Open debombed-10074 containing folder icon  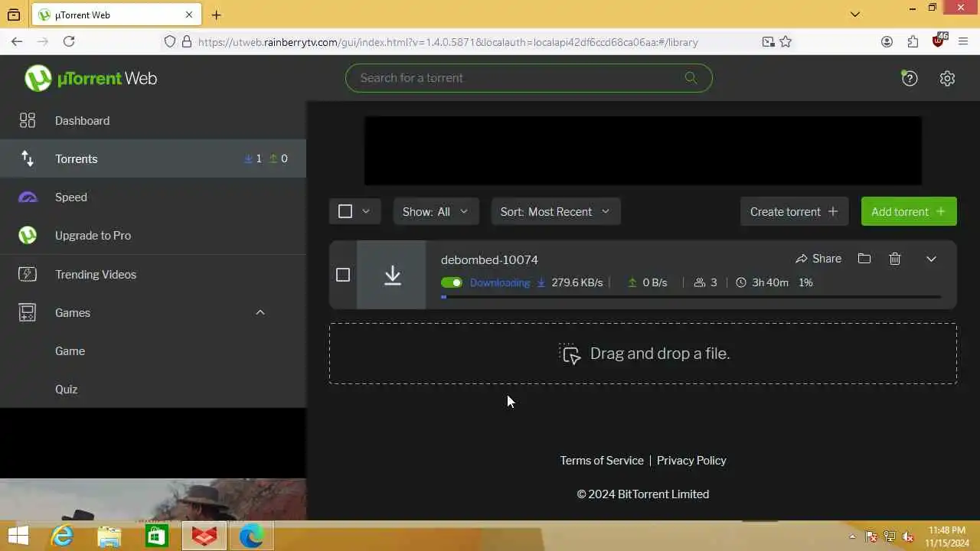tap(864, 259)
